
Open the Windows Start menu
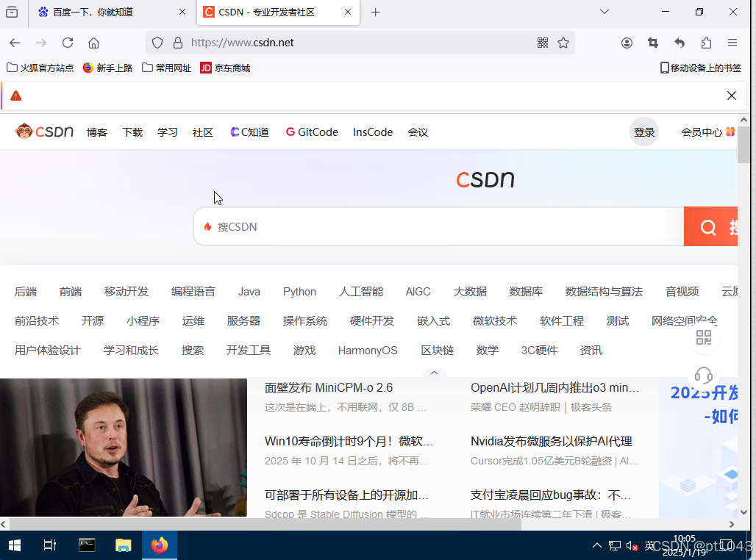coord(15,545)
